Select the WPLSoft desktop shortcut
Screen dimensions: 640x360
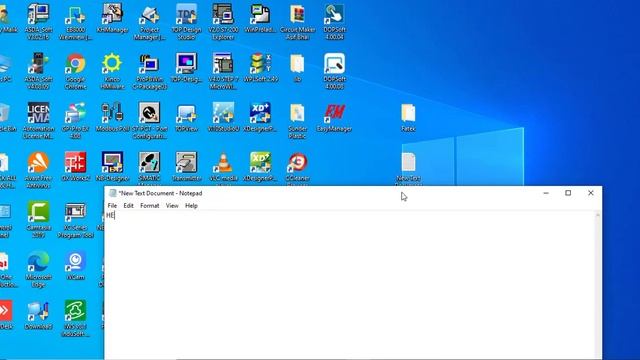pos(260,68)
